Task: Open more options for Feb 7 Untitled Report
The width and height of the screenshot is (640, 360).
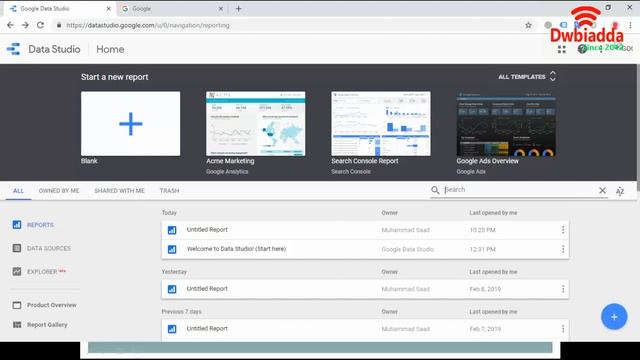Action: (x=563, y=329)
